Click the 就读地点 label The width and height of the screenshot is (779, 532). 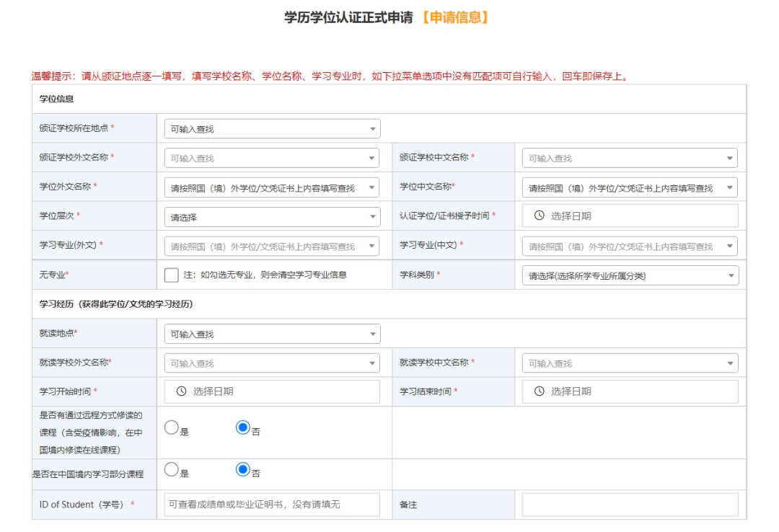(57, 333)
